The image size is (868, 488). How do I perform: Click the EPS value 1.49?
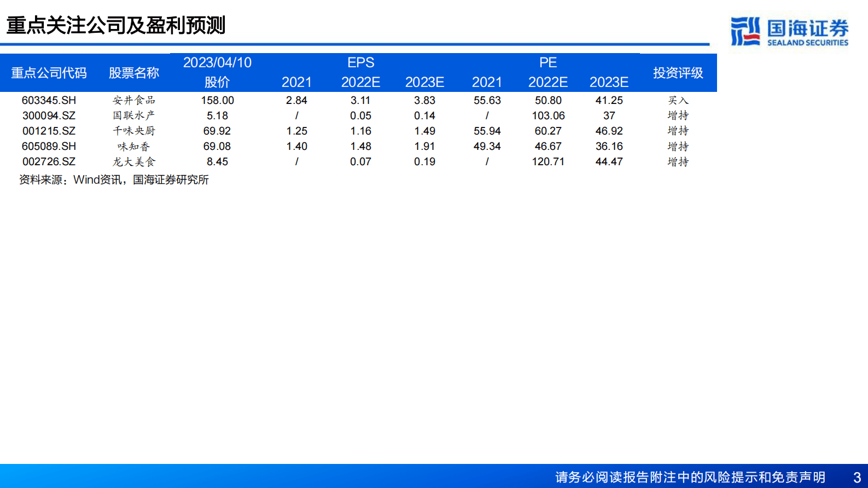click(424, 131)
